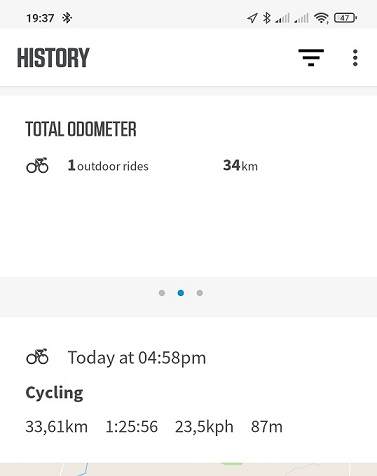The height and width of the screenshot is (476, 377).
Task: Tap the bike icon next to Today's ride
Action: [37, 357]
